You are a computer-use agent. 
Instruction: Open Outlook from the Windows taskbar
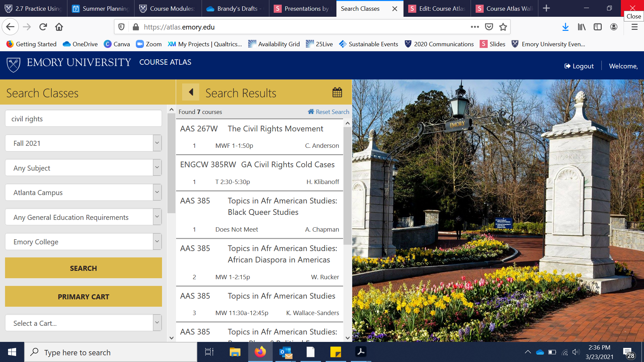pos(285,352)
